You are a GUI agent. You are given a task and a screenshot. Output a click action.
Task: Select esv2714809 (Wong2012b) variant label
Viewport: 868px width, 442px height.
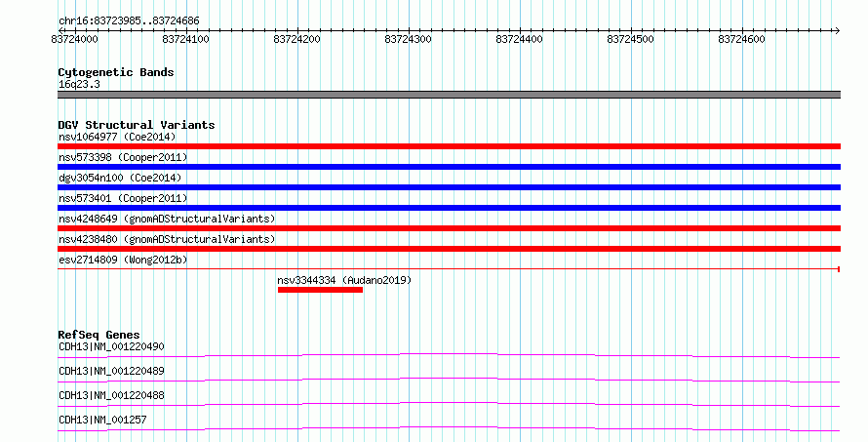[x=123, y=260]
